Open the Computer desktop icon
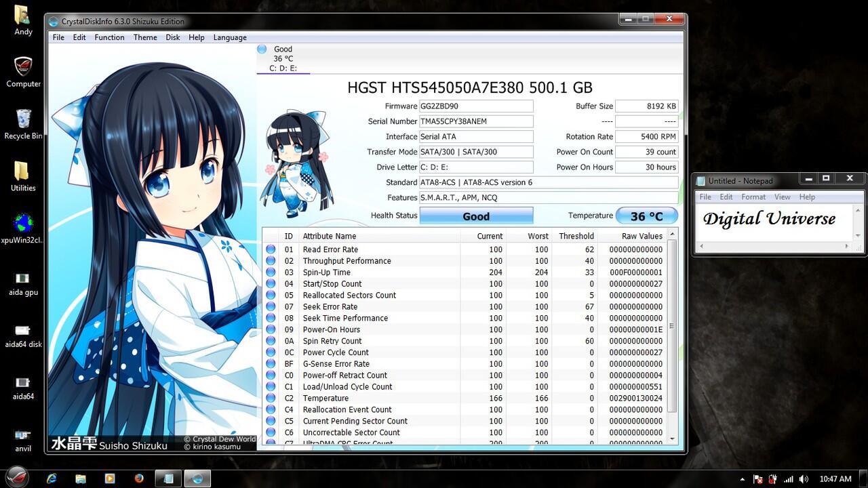 tap(23, 72)
